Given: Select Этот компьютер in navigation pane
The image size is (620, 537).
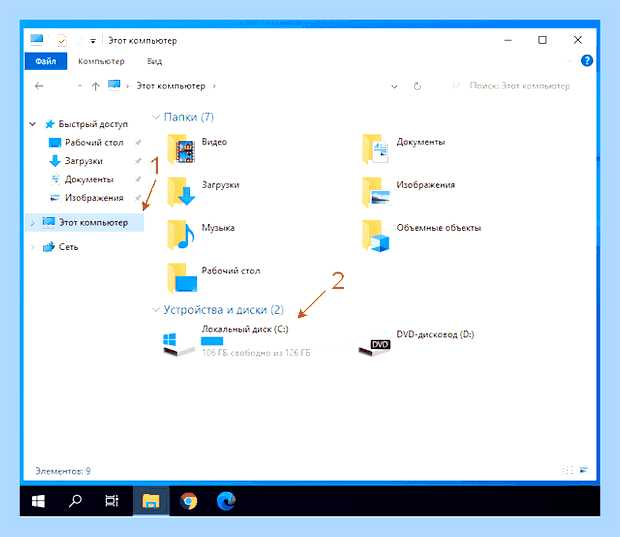Looking at the screenshot, I should pos(85,223).
